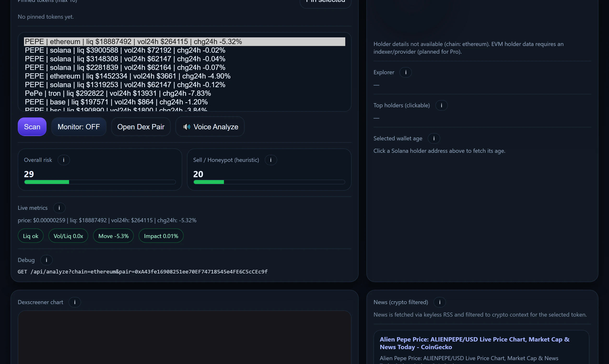Click the Liq ok chip
609x364 pixels.
(x=31, y=236)
